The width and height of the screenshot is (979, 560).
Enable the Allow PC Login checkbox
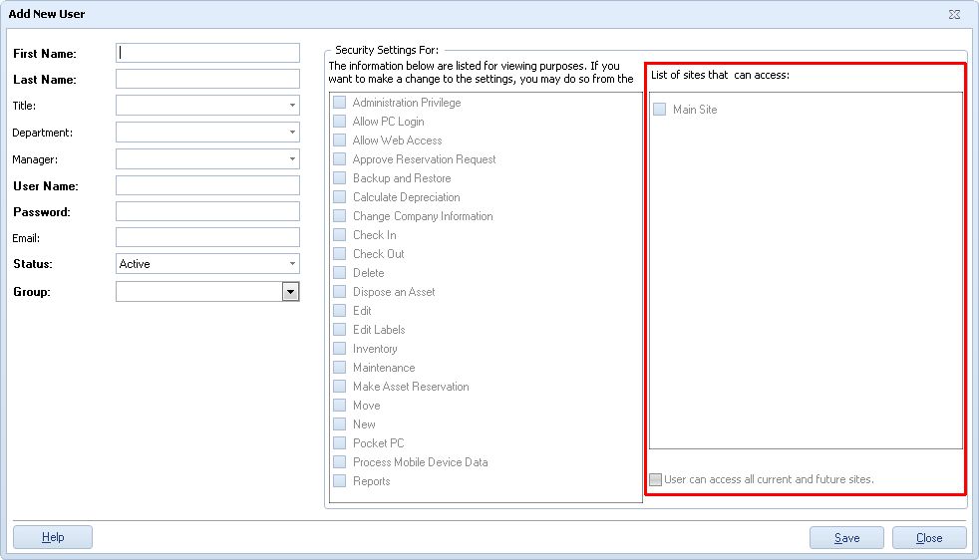[340, 122]
